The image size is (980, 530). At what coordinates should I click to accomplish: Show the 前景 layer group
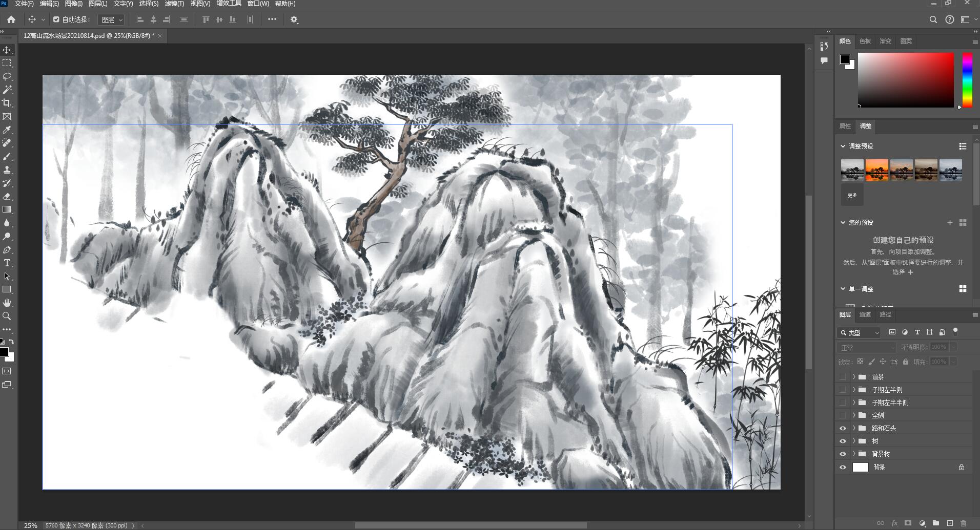coord(843,376)
